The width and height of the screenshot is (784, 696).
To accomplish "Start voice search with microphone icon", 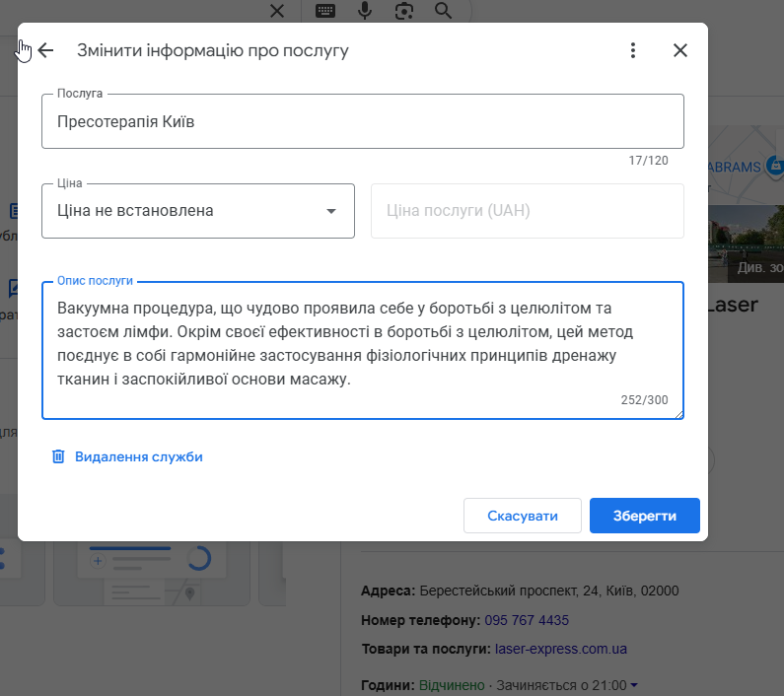I will coord(365,11).
